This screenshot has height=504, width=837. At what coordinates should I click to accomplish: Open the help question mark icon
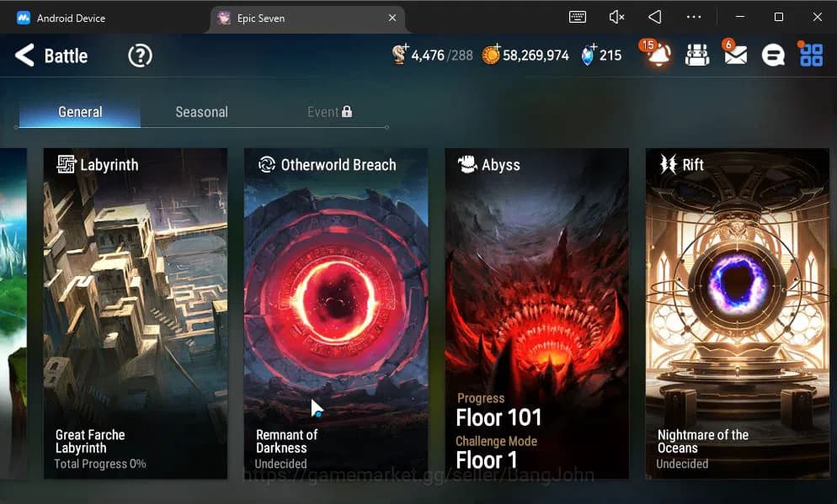(x=140, y=56)
